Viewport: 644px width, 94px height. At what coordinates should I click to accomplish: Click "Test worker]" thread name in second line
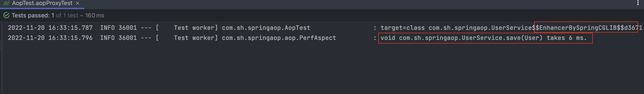pyautogui.click(x=196, y=38)
